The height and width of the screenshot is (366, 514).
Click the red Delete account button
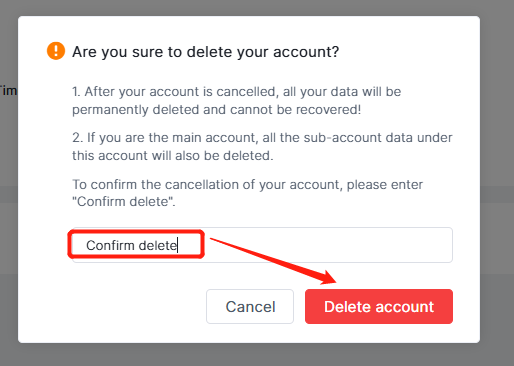pos(379,306)
